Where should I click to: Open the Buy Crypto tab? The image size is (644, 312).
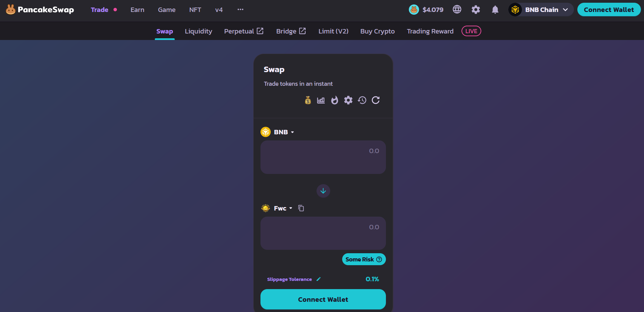coord(378,31)
